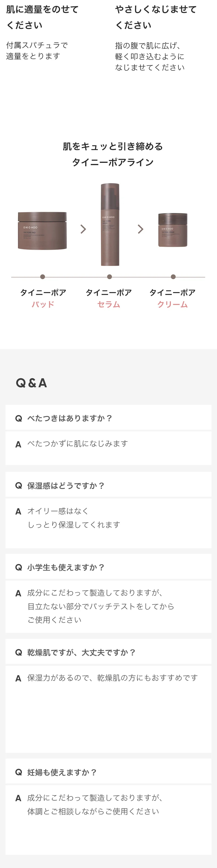Open the タイニーポア パッド product label
The width and height of the screenshot is (217, 868).
[x=43, y=298]
